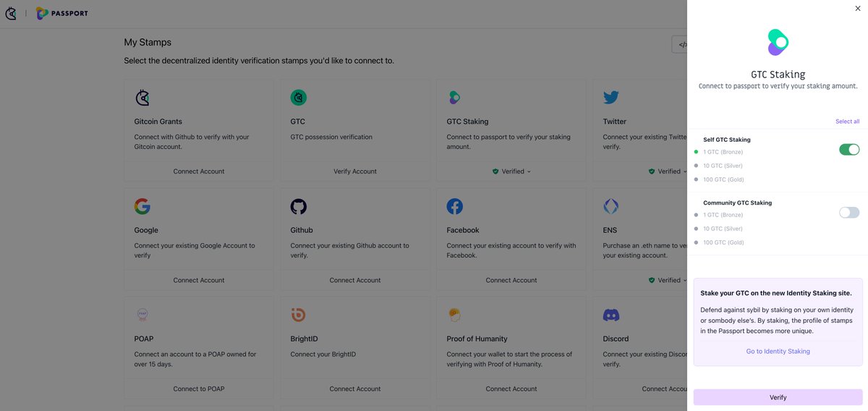
Task: Click the ENS stamp icon
Action: [x=611, y=206]
